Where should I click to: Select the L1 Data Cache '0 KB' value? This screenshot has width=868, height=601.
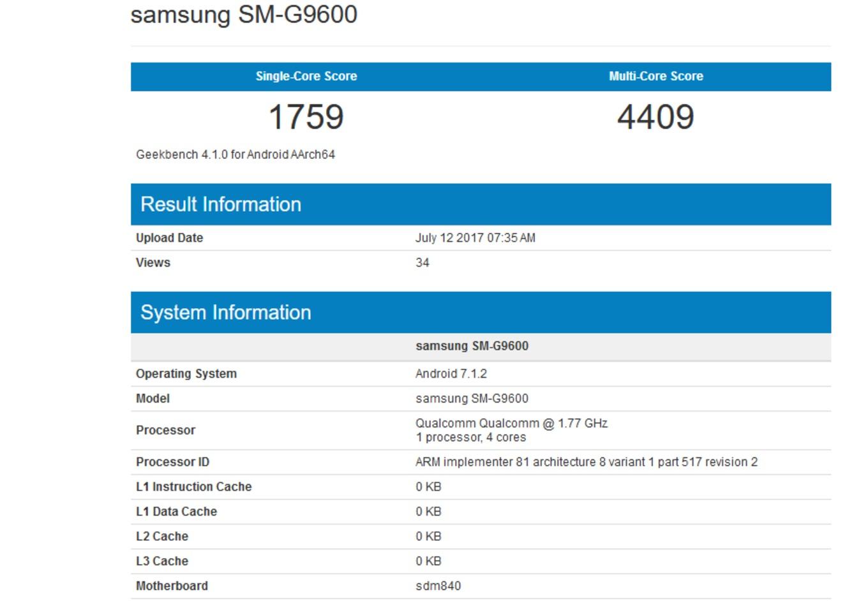tap(428, 512)
